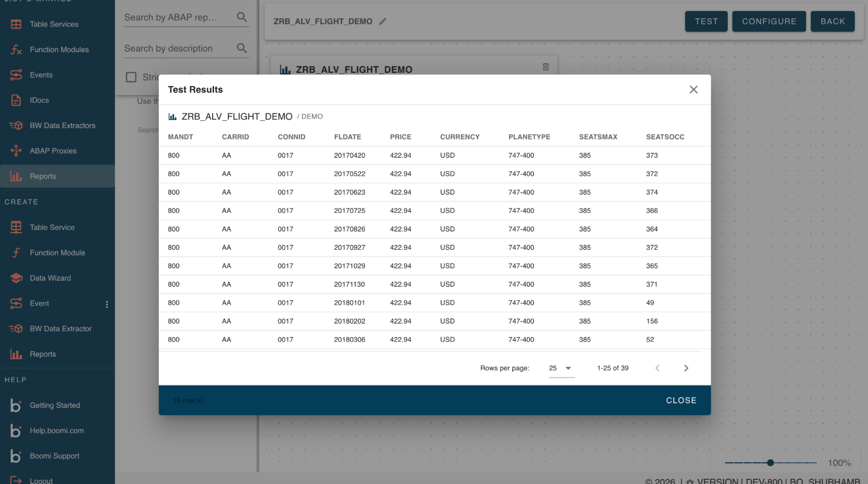Click the Create BW Data Extractor icon

(x=16, y=329)
